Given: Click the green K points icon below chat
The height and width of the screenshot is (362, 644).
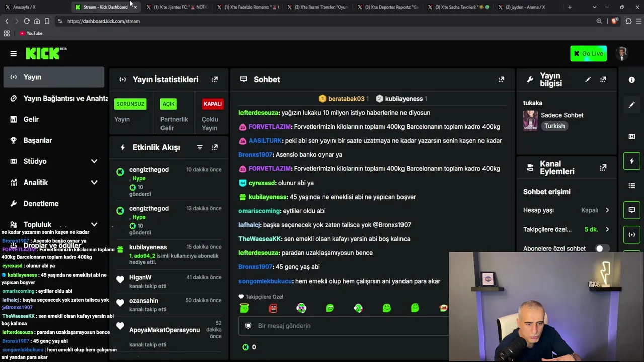Looking at the screenshot, I should [x=246, y=347].
